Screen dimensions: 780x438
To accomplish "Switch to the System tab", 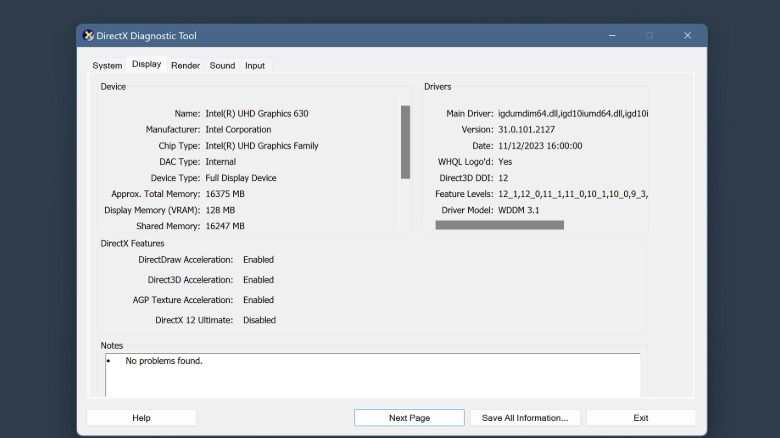I will [x=107, y=66].
